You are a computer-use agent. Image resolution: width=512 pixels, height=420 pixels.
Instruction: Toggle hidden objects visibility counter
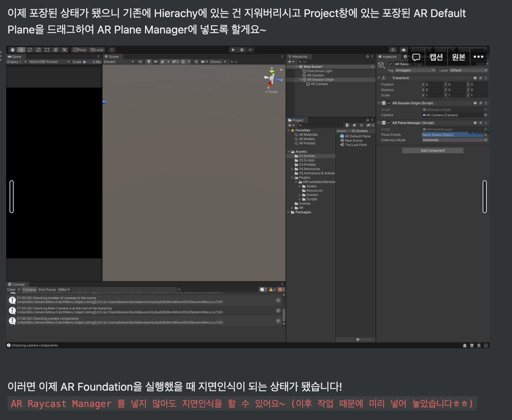(175, 62)
